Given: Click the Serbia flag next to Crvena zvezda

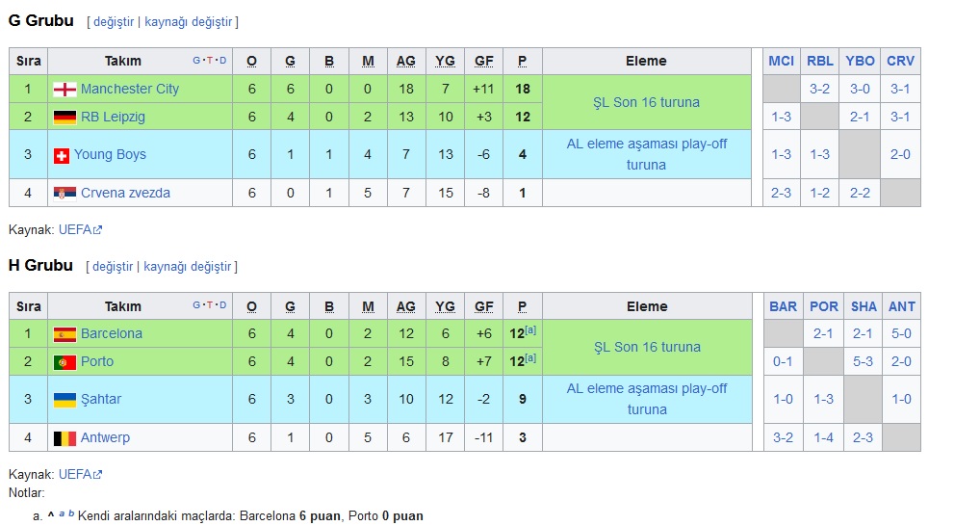Looking at the screenshot, I should pos(64,194).
